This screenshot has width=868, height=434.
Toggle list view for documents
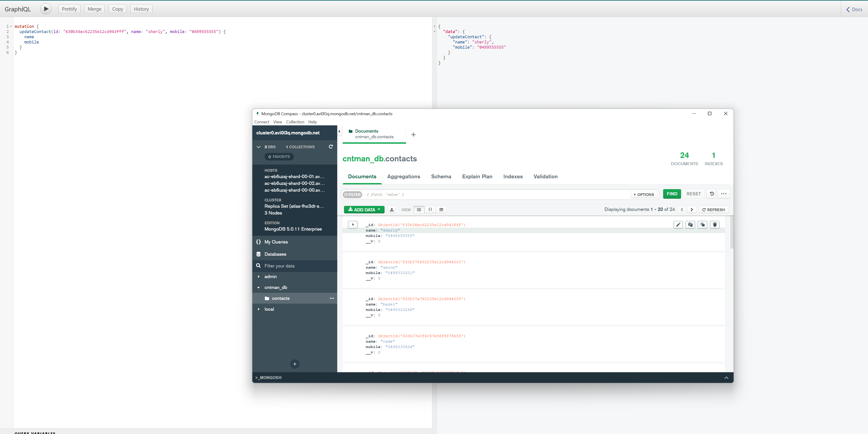(x=419, y=210)
